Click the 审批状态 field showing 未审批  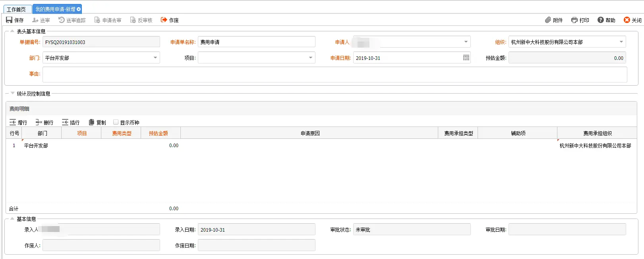tap(412, 229)
